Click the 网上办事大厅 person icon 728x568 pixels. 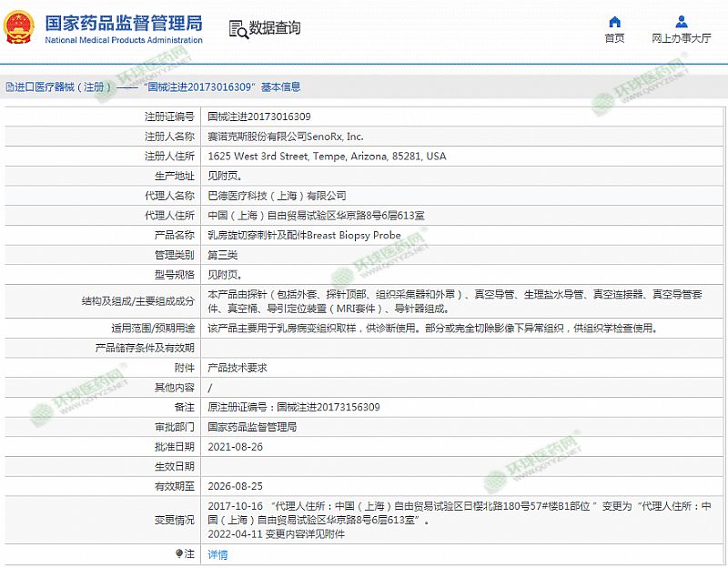682,22
